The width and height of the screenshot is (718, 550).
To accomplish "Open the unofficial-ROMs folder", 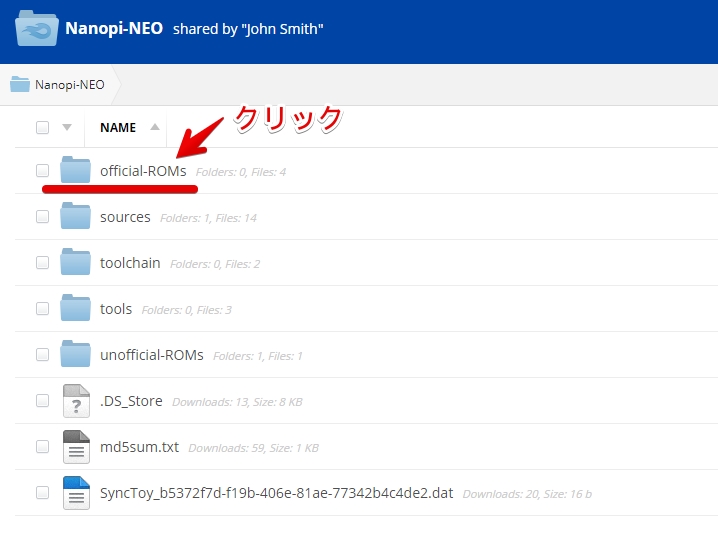I will pyautogui.click(x=152, y=355).
